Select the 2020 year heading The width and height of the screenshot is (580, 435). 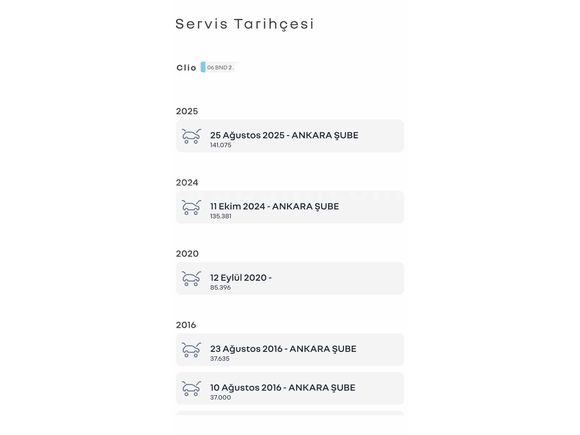point(187,254)
